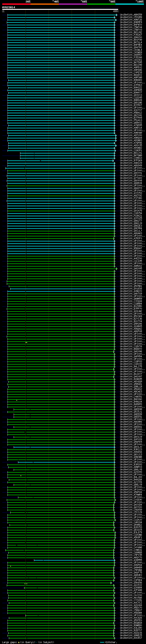Click the orange ~40% identity legend segment
Screen dimensions: 146x644
(45, 4)
